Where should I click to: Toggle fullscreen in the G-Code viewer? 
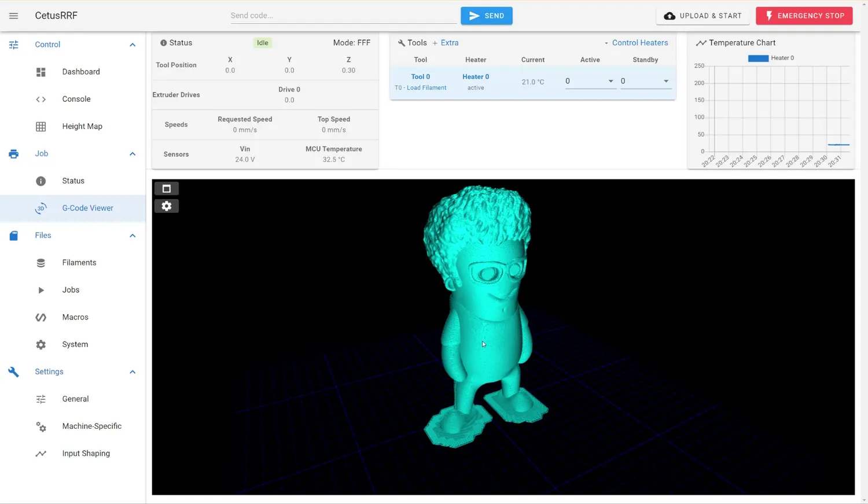[167, 189]
